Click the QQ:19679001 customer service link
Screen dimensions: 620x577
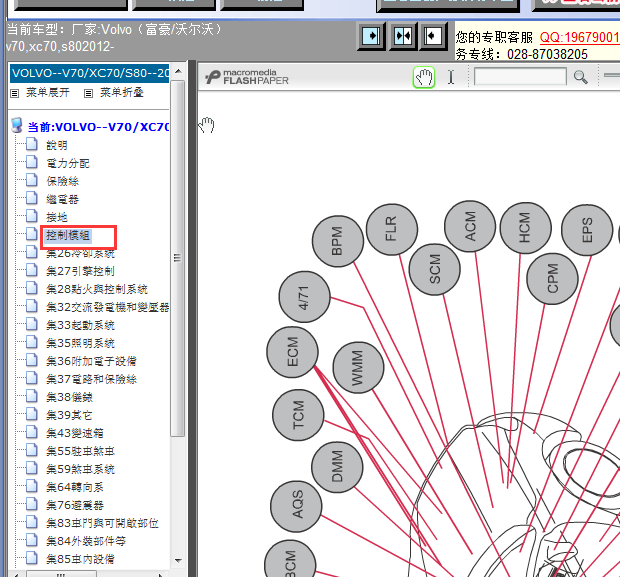tap(579, 37)
